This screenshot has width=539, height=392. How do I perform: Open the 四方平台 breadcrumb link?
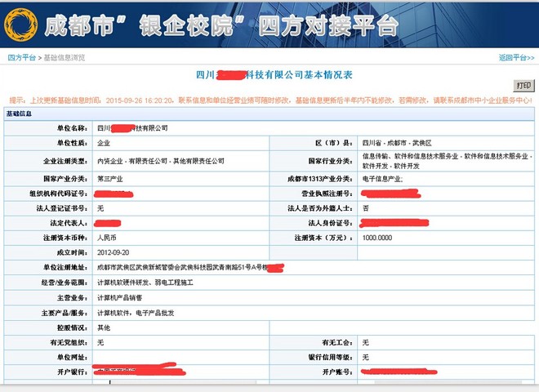point(22,57)
